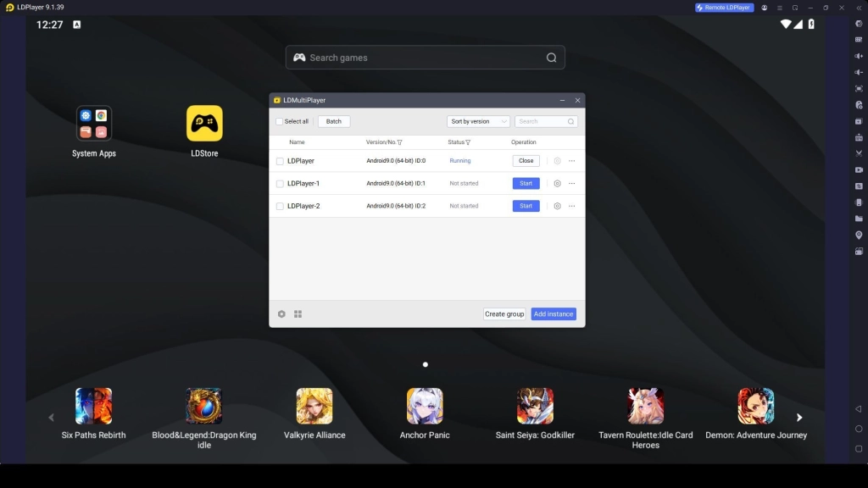Switch LDMultiPlayer to grid view icon
The image size is (868, 488).
coord(298,314)
